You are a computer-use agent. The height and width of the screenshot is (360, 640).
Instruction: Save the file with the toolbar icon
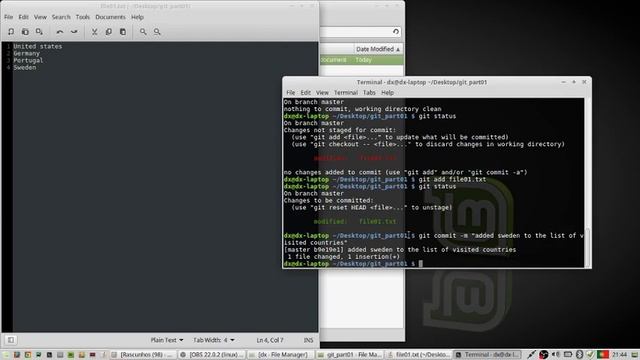coord(39,31)
